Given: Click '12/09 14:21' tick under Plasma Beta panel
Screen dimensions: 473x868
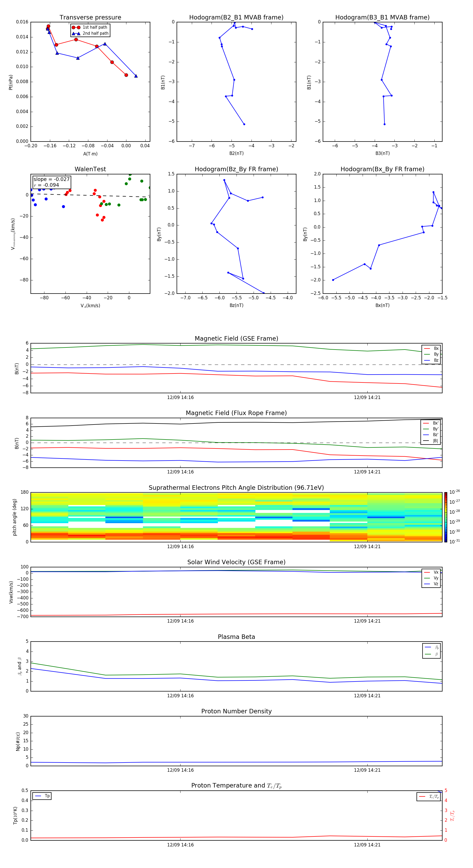Looking at the screenshot, I should click(367, 696).
